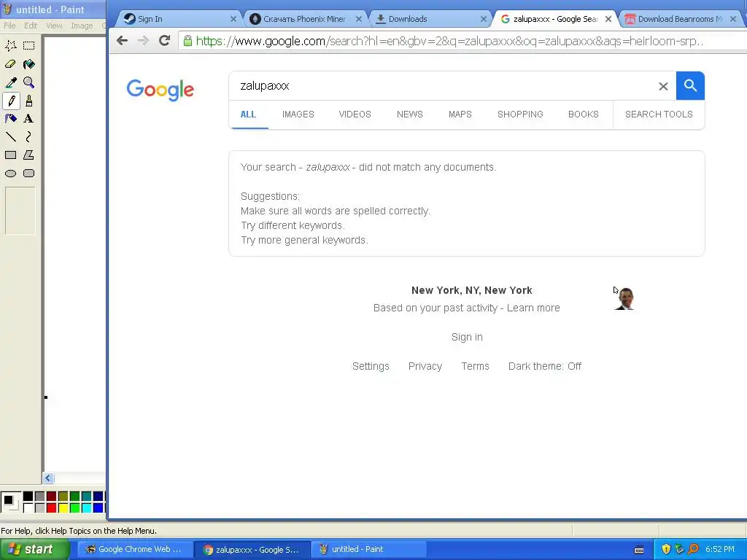Choose the Fill With Color bucket tool
Screen dimensions: 747x560
[28, 64]
